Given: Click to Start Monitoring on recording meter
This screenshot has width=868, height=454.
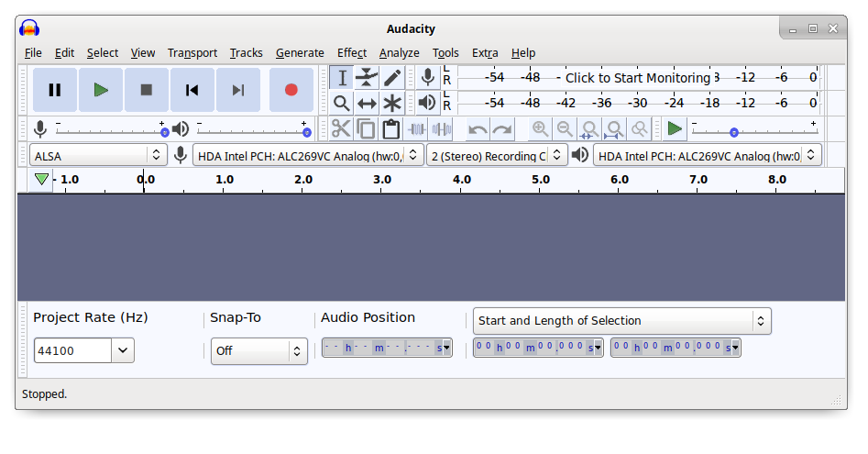Looking at the screenshot, I should (x=638, y=78).
